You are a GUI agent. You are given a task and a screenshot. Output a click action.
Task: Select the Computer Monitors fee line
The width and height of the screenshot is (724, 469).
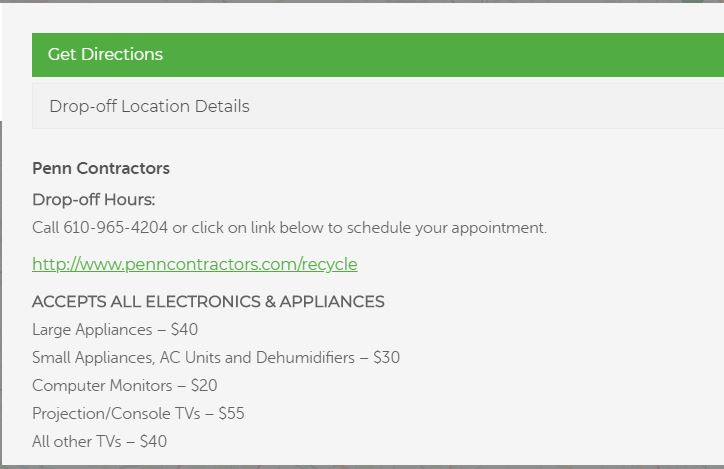click(125, 385)
